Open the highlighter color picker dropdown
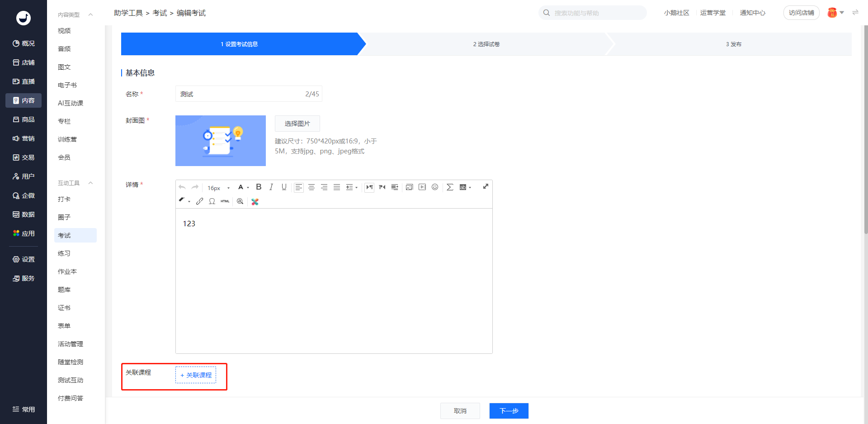This screenshot has height=424, width=868. coord(189,202)
